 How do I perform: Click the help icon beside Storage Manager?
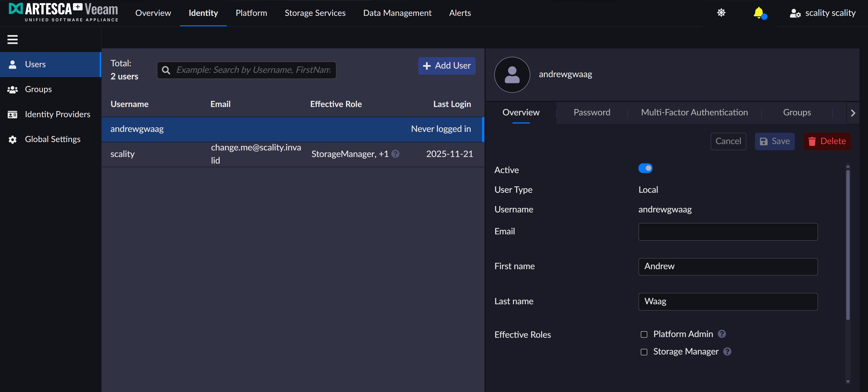coord(727,351)
